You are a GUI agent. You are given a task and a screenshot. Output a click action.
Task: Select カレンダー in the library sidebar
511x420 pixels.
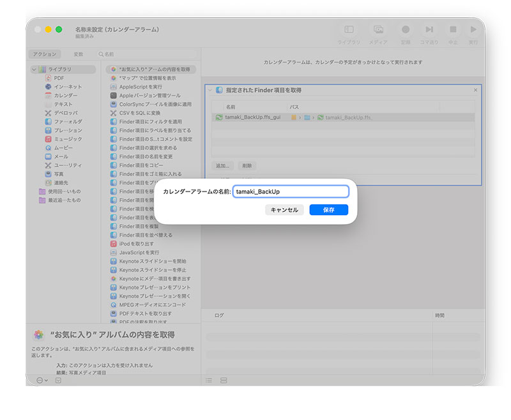(x=65, y=95)
